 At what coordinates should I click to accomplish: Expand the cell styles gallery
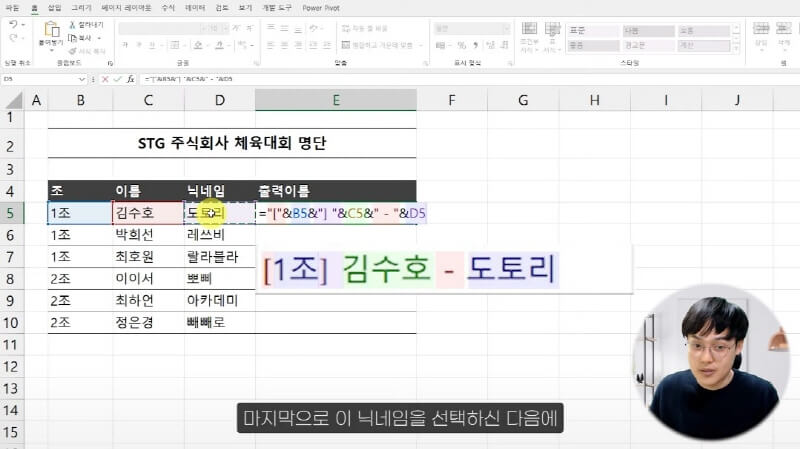point(736,48)
